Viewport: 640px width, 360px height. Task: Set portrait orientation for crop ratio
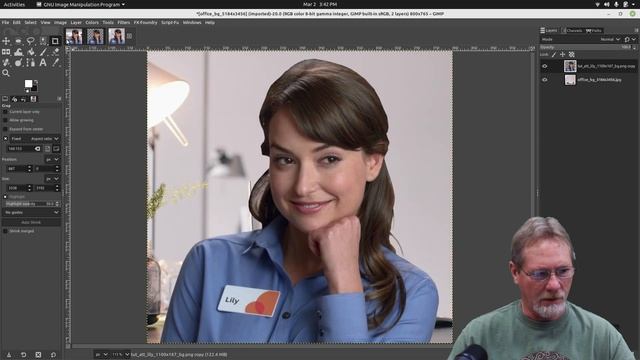click(48, 149)
